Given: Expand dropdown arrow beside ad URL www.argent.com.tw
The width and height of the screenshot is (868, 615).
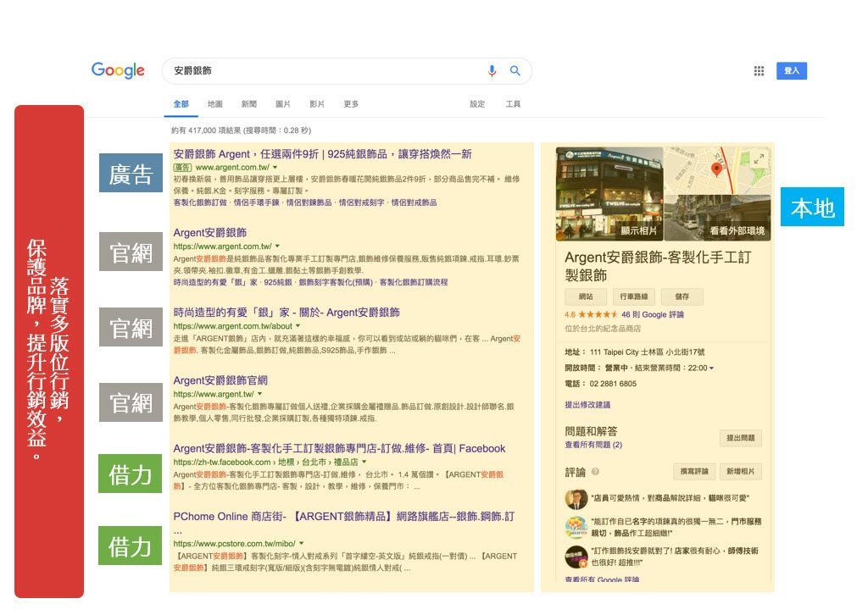Looking at the screenshot, I should coord(275,168).
